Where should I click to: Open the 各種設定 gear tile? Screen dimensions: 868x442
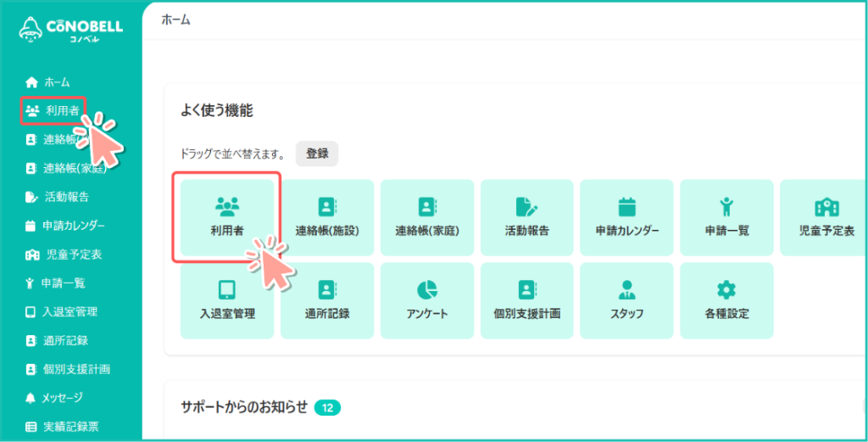726,300
